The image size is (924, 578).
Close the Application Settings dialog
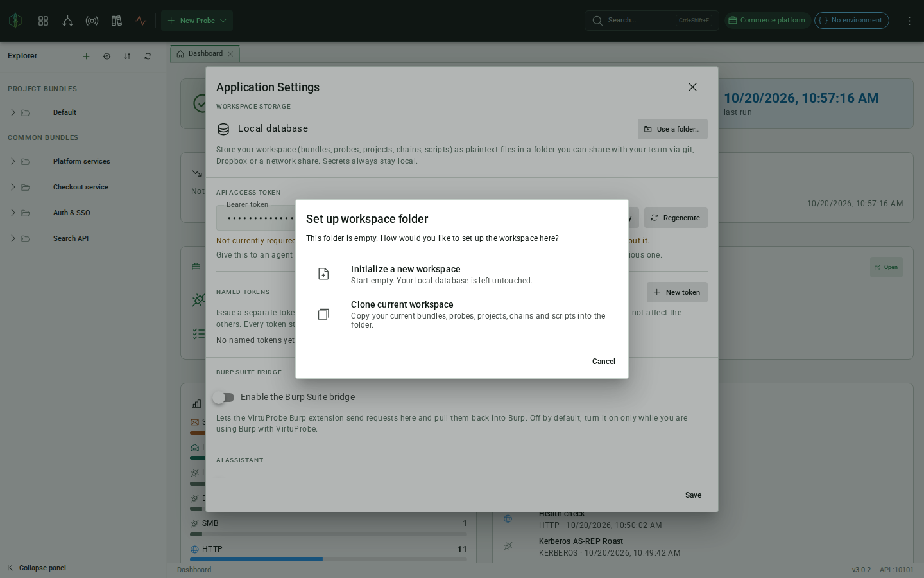692,87
